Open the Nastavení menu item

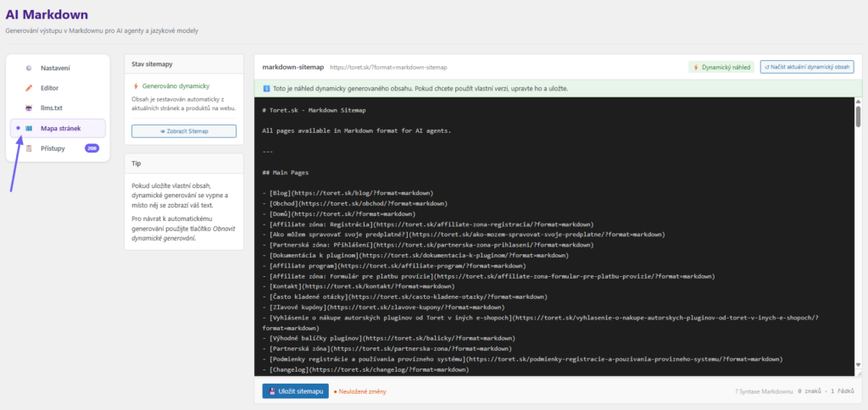[x=58, y=68]
